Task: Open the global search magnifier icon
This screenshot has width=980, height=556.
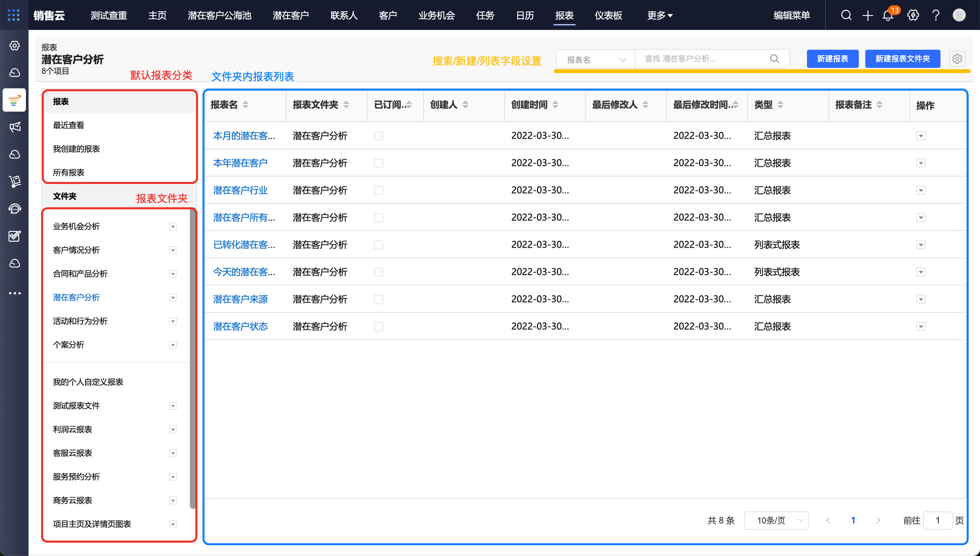Action: click(846, 15)
